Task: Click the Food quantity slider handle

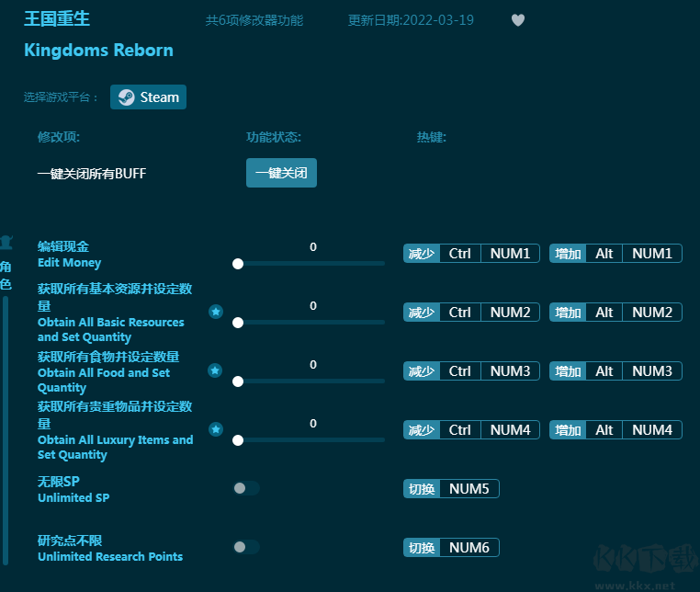Action: coord(238,381)
